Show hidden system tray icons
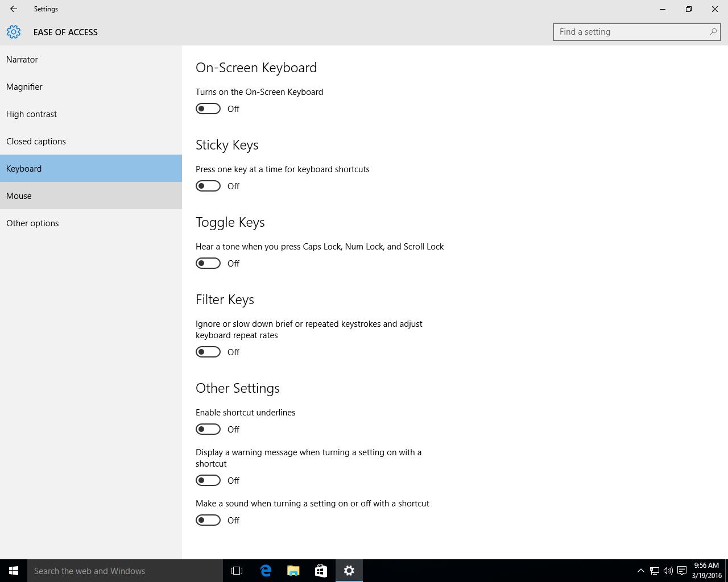The image size is (728, 582). pos(640,571)
